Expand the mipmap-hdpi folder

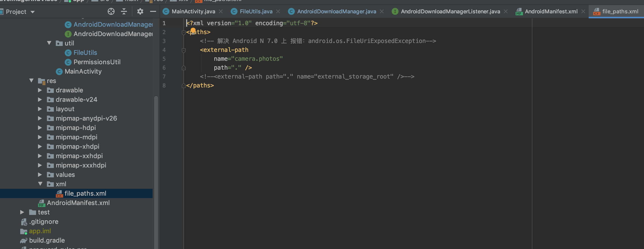(40, 127)
